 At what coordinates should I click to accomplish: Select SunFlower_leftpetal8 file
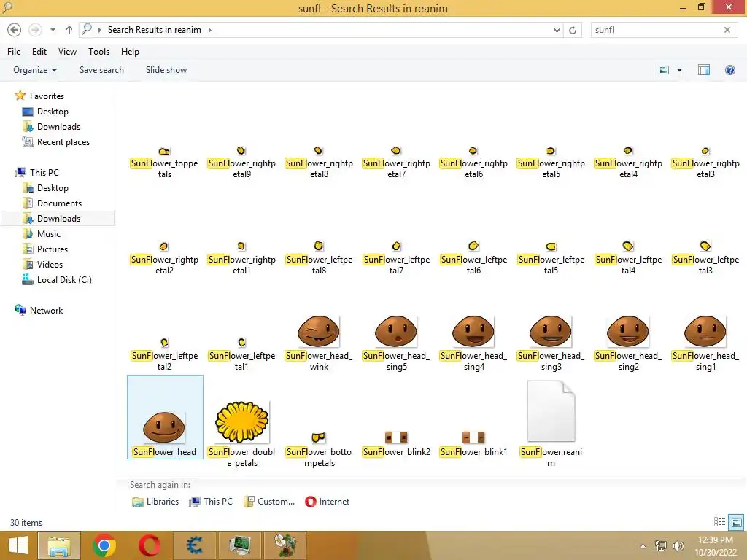tap(319, 259)
